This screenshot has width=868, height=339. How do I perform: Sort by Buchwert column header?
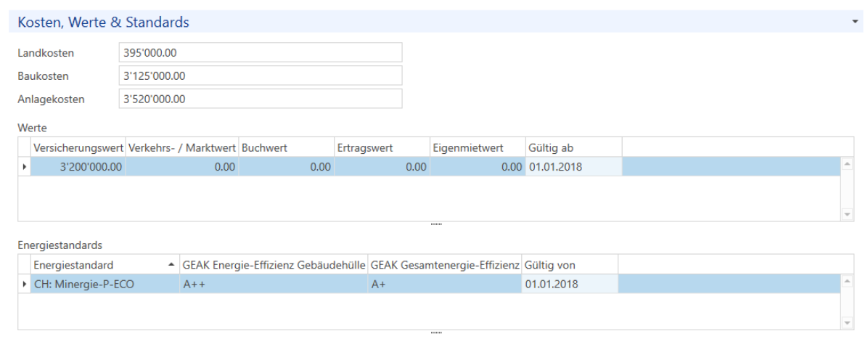click(x=287, y=148)
